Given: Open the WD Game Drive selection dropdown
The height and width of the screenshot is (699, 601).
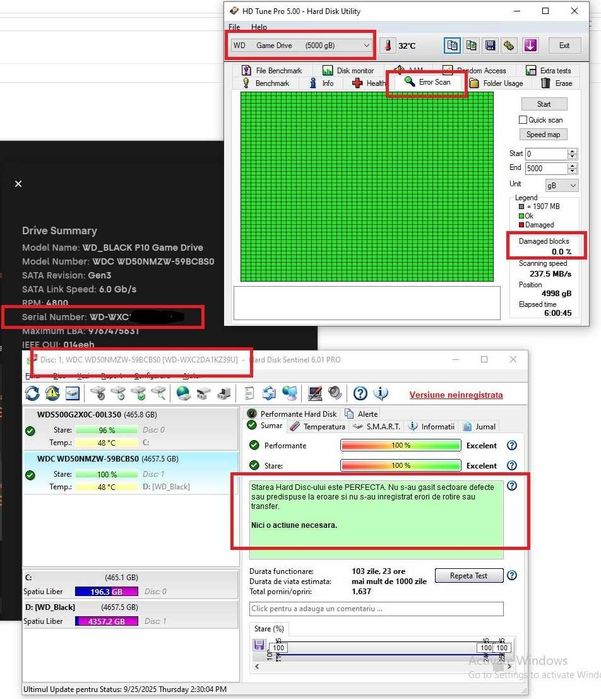Looking at the screenshot, I should click(301, 45).
